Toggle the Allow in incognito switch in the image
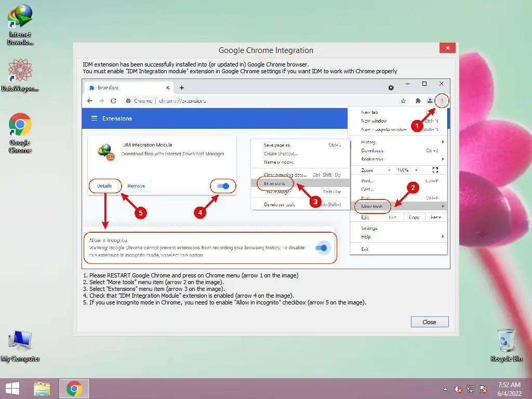532x399 pixels. pyautogui.click(x=321, y=248)
